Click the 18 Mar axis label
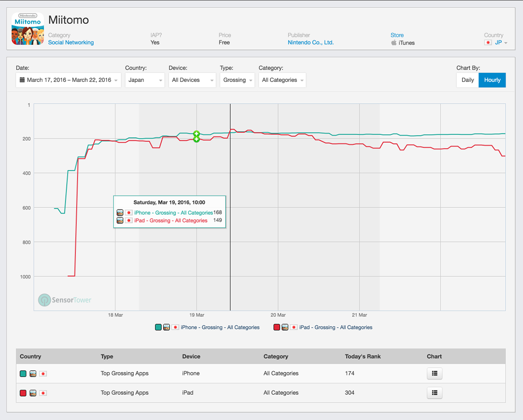The image size is (523, 420). coord(115,315)
